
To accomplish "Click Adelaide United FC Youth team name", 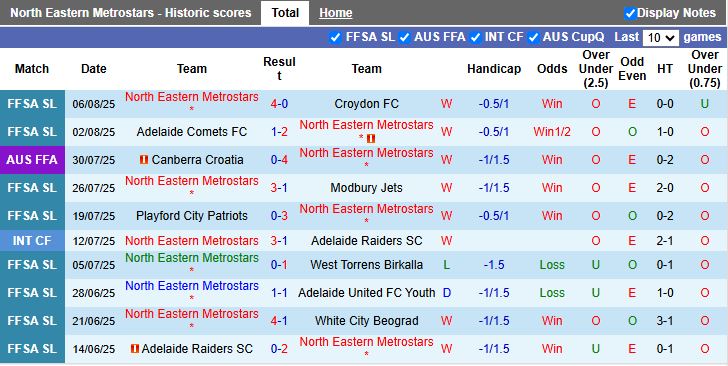I will click(366, 293).
